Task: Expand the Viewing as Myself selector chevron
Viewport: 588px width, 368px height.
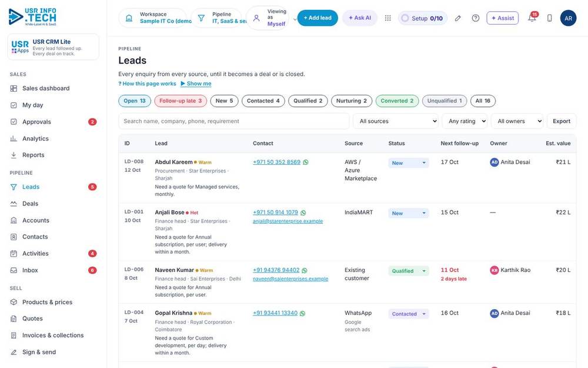Action: [295, 19]
